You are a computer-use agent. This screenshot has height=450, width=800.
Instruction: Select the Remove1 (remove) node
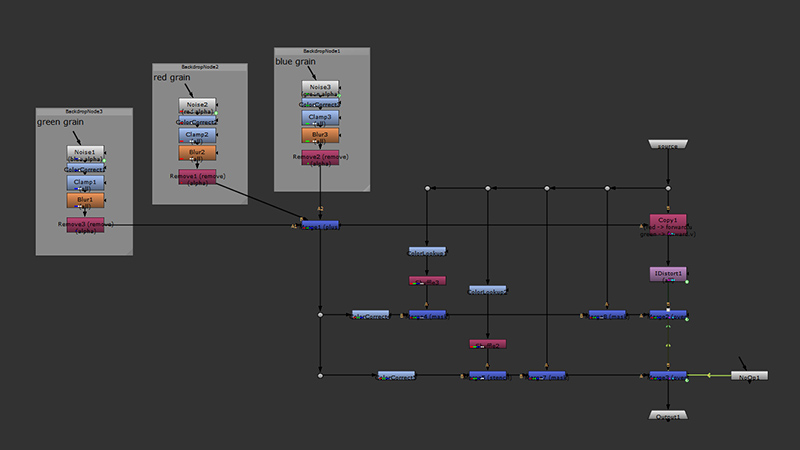tap(197, 177)
